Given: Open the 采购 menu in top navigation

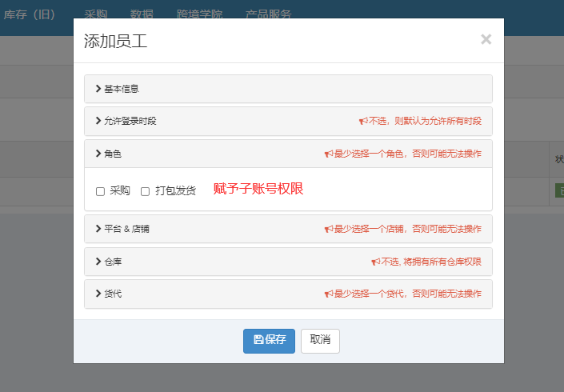Looking at the screenshot, I should coord(96,14).
